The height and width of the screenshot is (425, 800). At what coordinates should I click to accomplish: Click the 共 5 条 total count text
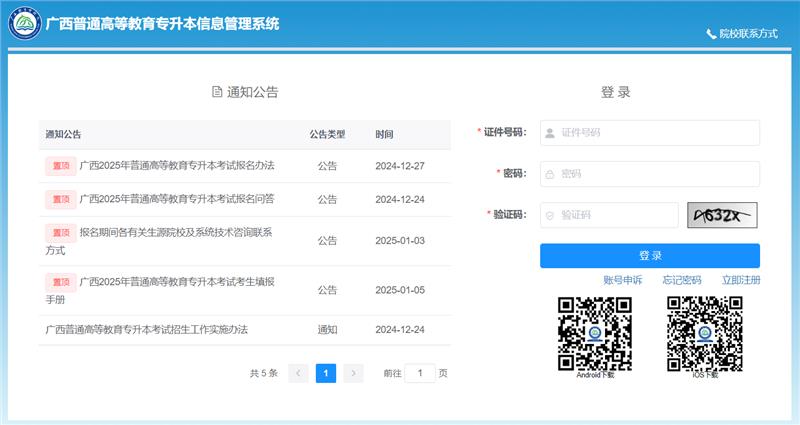click(264, 373)
